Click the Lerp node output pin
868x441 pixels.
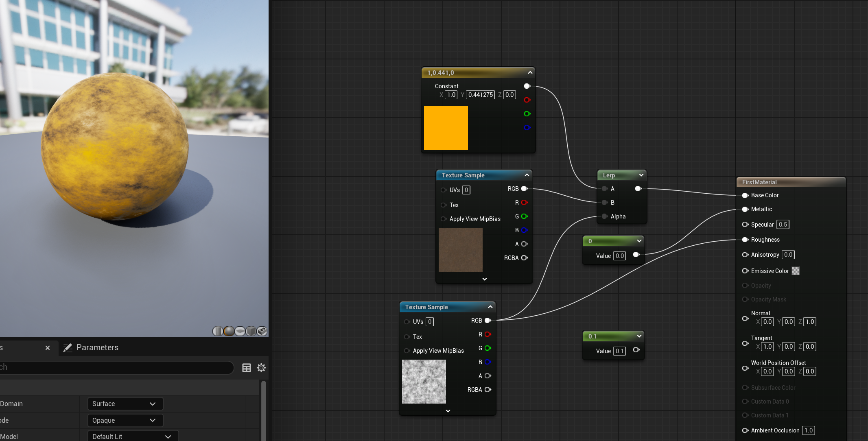coord(638,189)
